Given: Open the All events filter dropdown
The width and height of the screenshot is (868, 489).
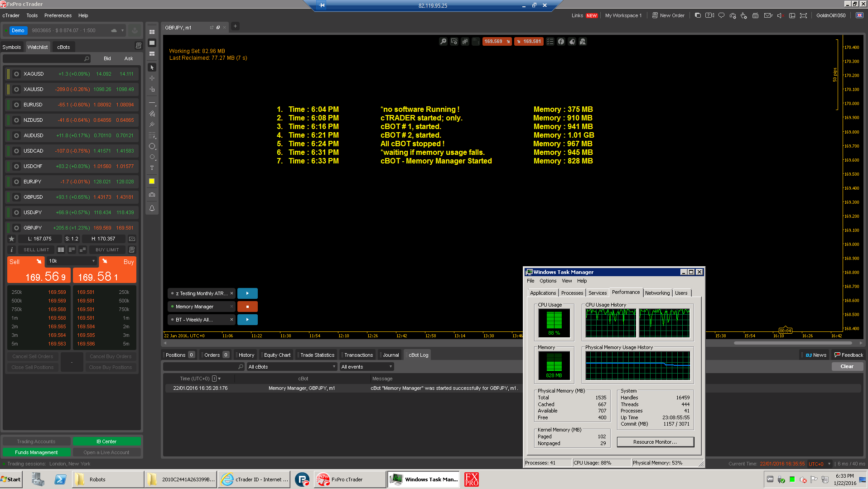Looking at the screenshot, I should pos(366,367).
